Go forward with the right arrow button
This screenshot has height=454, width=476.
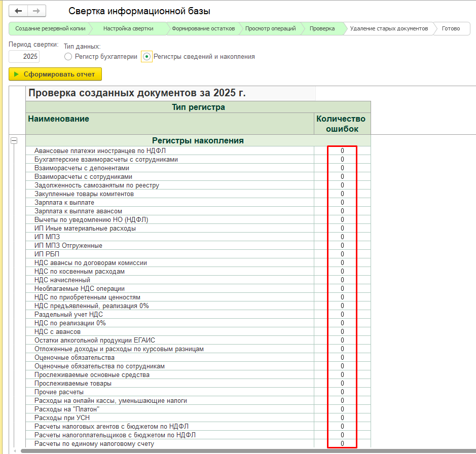click(x=36, y=11)
